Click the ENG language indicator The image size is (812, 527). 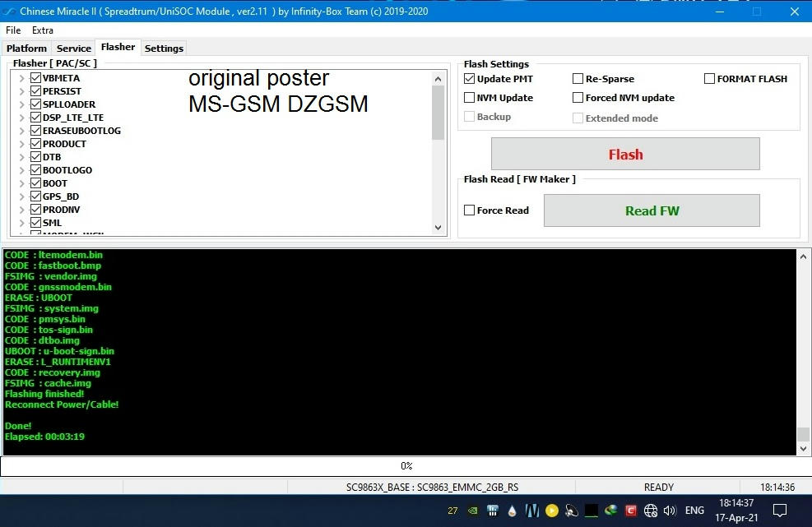(x=694, y=511)
